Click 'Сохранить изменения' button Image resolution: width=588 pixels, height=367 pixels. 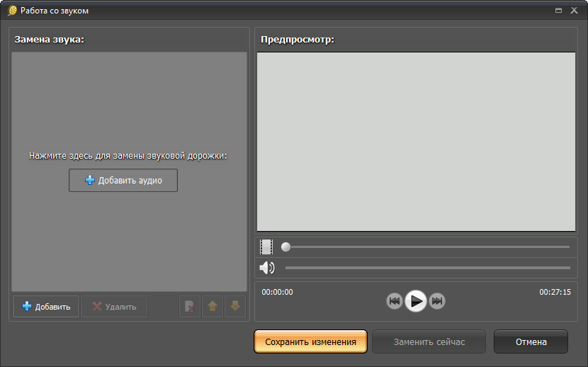coord(310,342)
